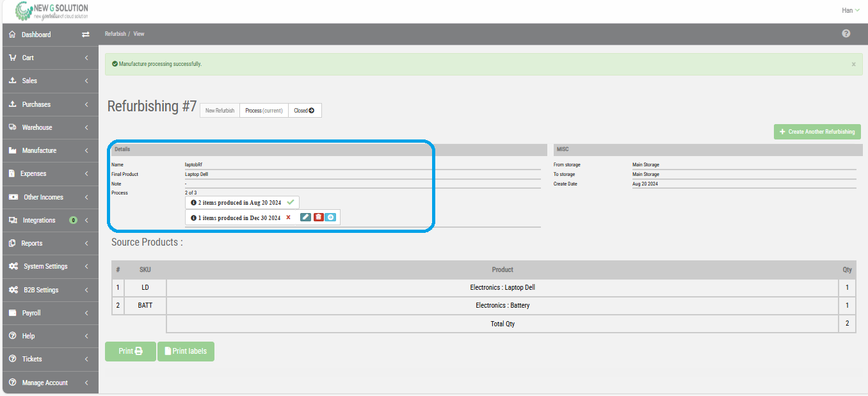Dismiss the success alert with the x

click(853, 65)
